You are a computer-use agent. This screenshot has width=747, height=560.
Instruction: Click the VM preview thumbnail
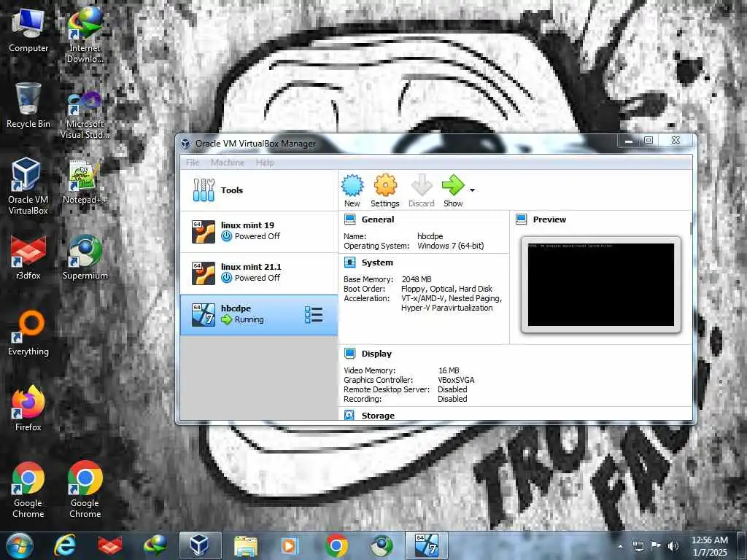[601, 285]
